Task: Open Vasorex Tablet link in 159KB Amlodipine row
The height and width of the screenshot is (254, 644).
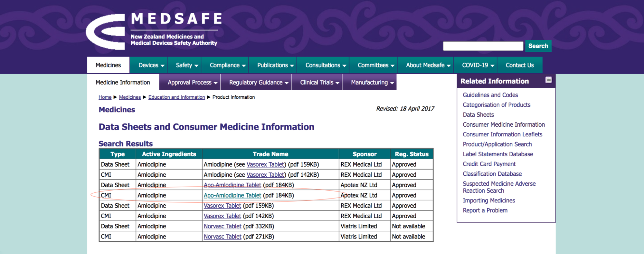Action: [x=266, y=164]
